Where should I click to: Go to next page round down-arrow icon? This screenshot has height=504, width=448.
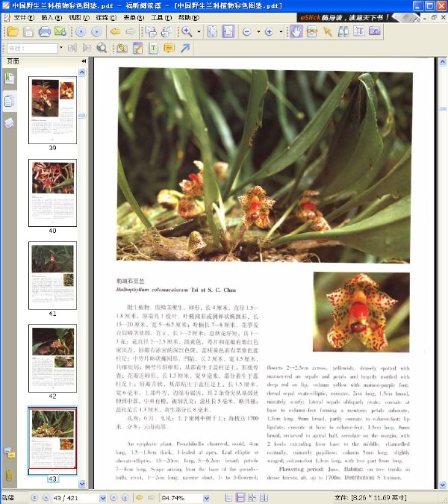coord(96,31)
